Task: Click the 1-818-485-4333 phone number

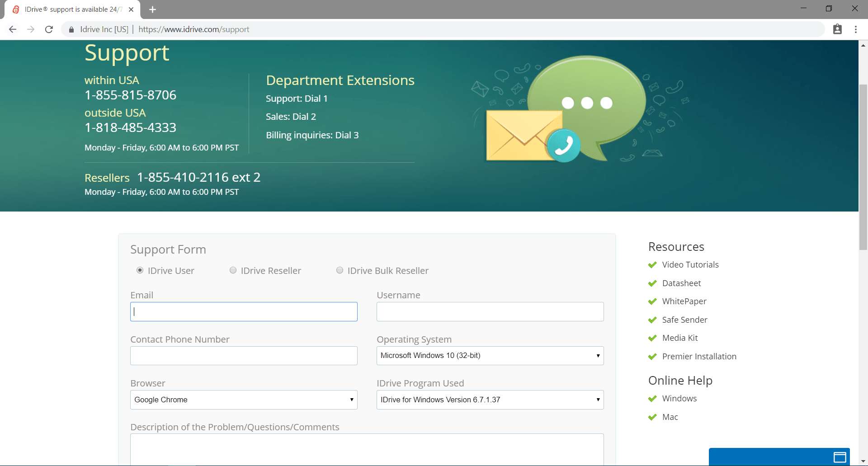Action: click(x=130, y=127)
